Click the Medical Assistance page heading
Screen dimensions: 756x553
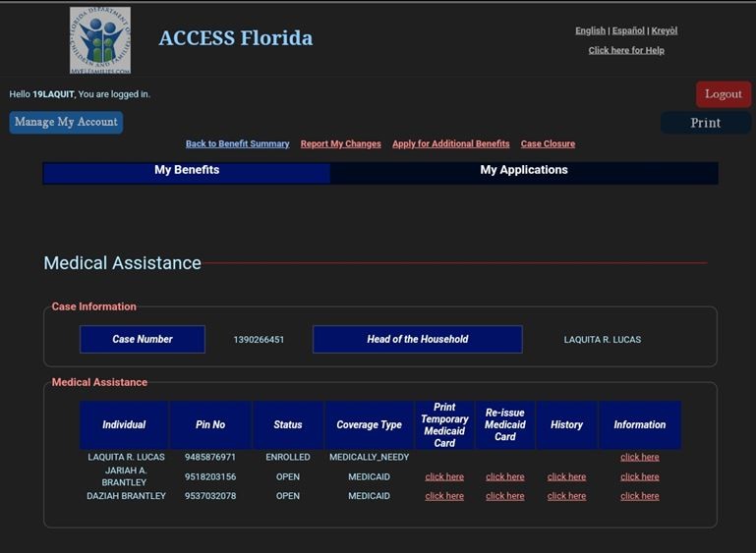[123, 263]
